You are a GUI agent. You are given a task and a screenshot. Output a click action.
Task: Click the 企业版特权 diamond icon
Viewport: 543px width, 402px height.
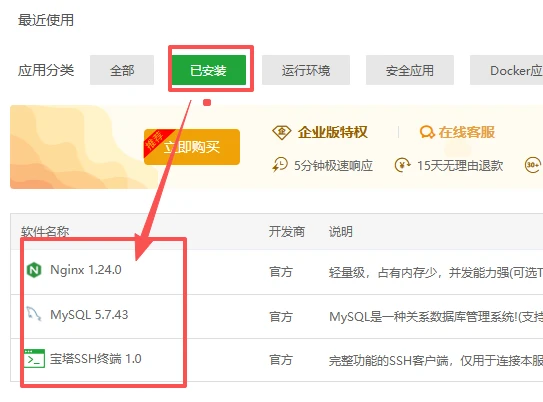click(x=282, y=132)
